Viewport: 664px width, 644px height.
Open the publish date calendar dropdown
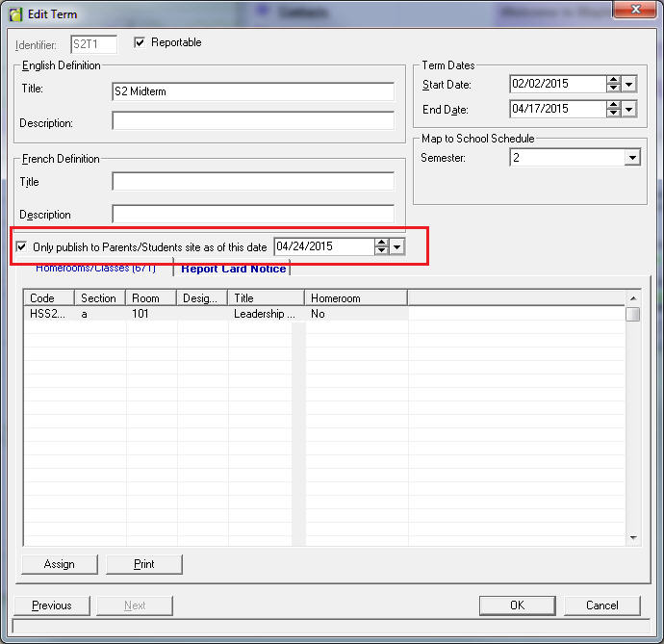396,247
